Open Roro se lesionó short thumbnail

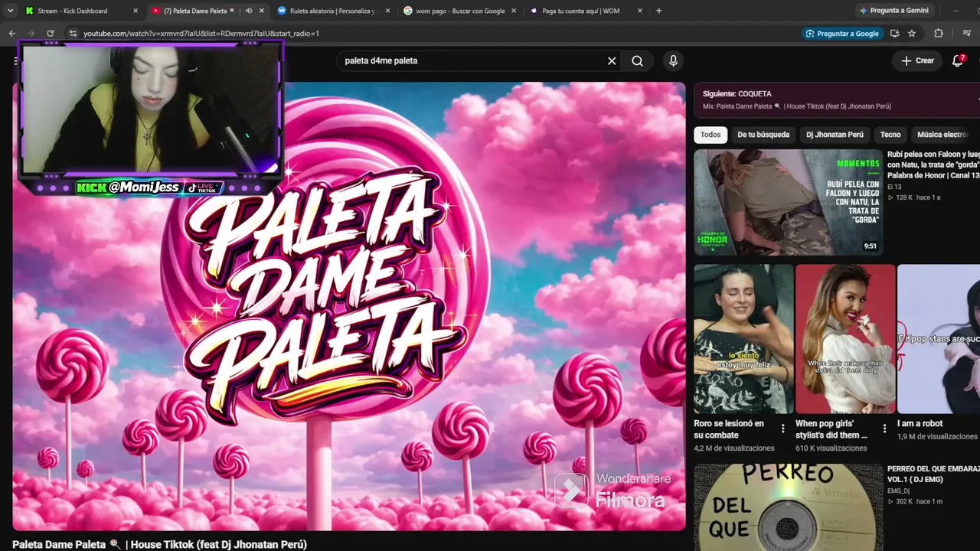click(743, 339)
